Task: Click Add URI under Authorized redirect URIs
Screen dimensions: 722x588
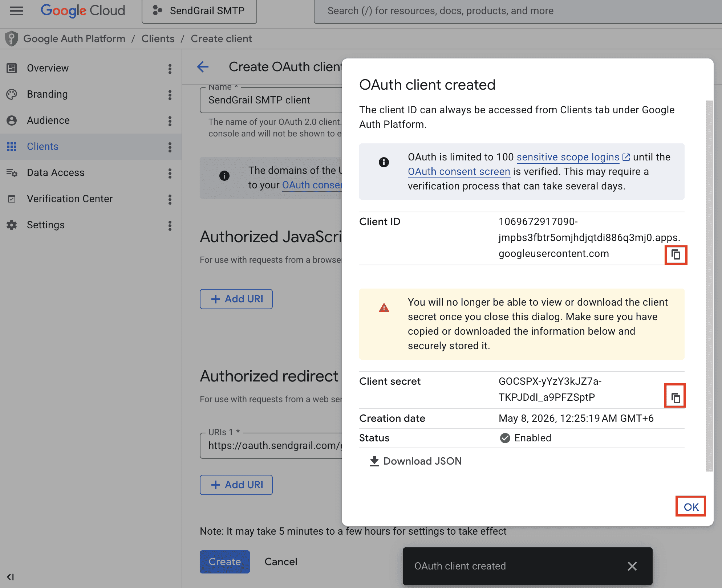Action: (236, 485)
